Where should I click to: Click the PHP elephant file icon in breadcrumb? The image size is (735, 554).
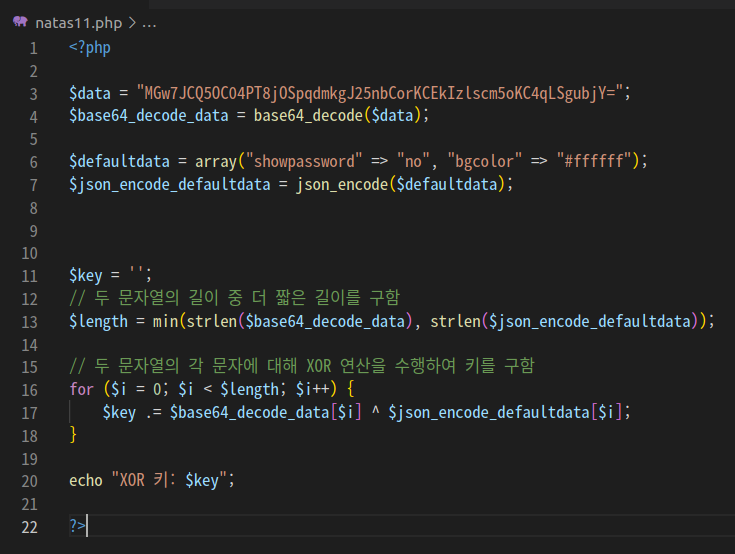[x=20, y=22]
